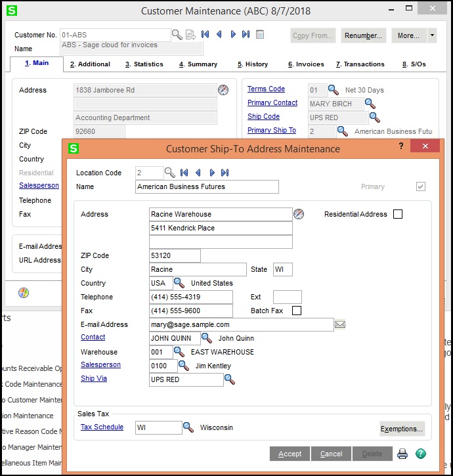
Task: Follow the Terms Code link
Action: [266, 89]
